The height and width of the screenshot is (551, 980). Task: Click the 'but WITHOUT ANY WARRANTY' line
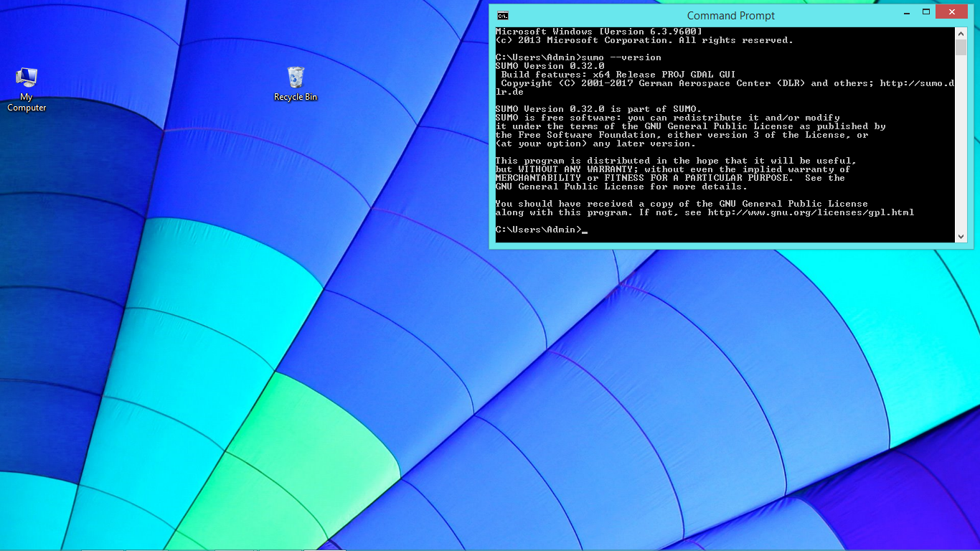(673, 169)
